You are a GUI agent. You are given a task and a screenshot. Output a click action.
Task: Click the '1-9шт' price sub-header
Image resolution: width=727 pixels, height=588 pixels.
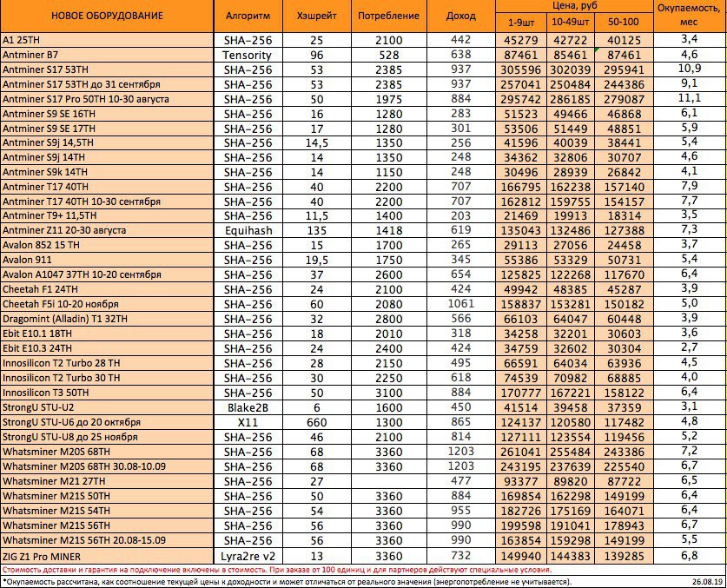521,23
